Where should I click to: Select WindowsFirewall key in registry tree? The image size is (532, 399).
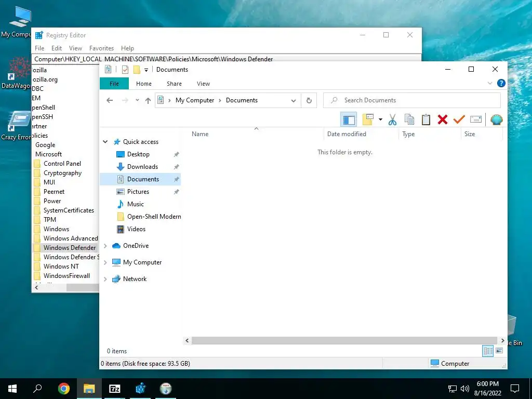pos(66,276)
